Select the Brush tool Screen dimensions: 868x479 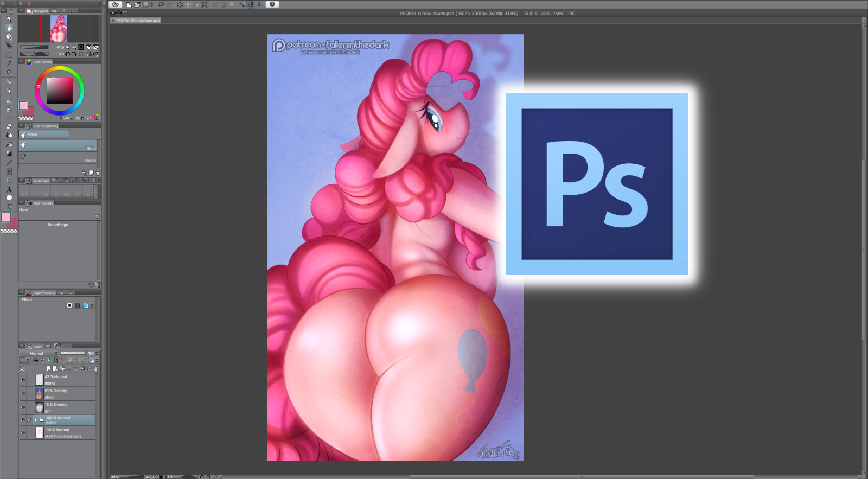[x=9, y=100]
